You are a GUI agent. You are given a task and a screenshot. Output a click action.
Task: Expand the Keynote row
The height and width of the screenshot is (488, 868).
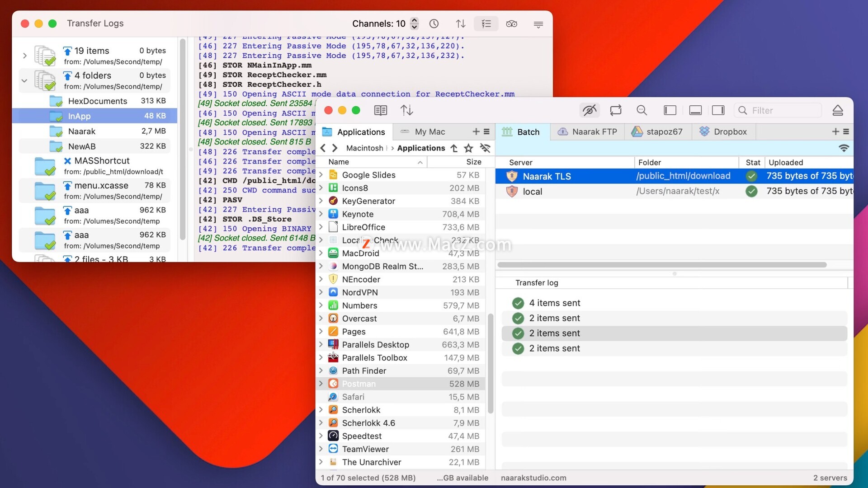(x=321, y=214)
